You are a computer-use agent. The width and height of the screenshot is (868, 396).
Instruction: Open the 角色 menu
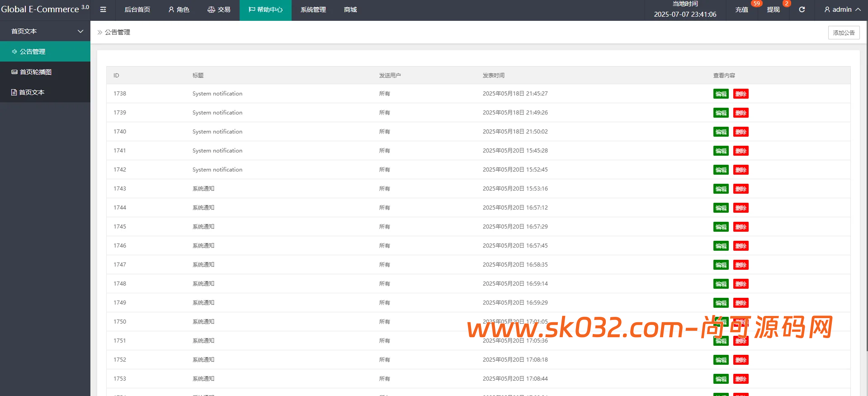click(179, 10)
